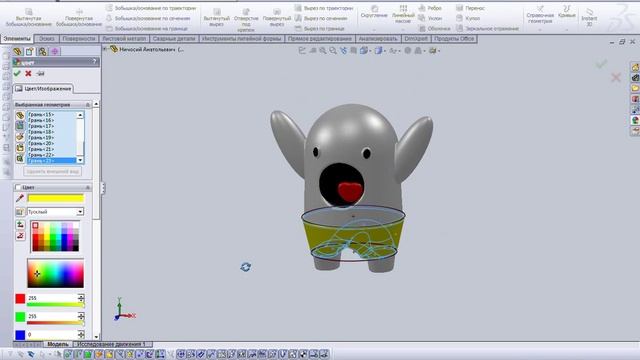Open the Linear Pattern (Линейный массив) dropdown
Viewport: 640px width, 360px height.
[403, 29]
